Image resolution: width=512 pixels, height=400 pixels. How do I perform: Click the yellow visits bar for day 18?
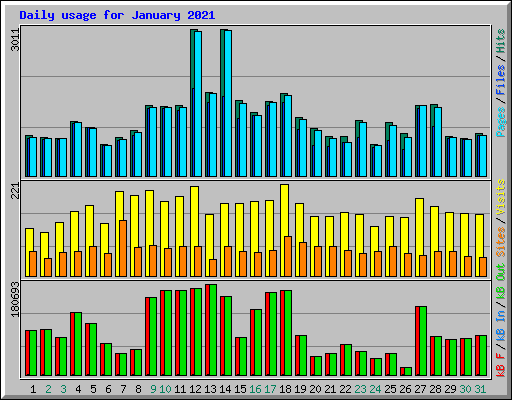(x=284, y=230)
